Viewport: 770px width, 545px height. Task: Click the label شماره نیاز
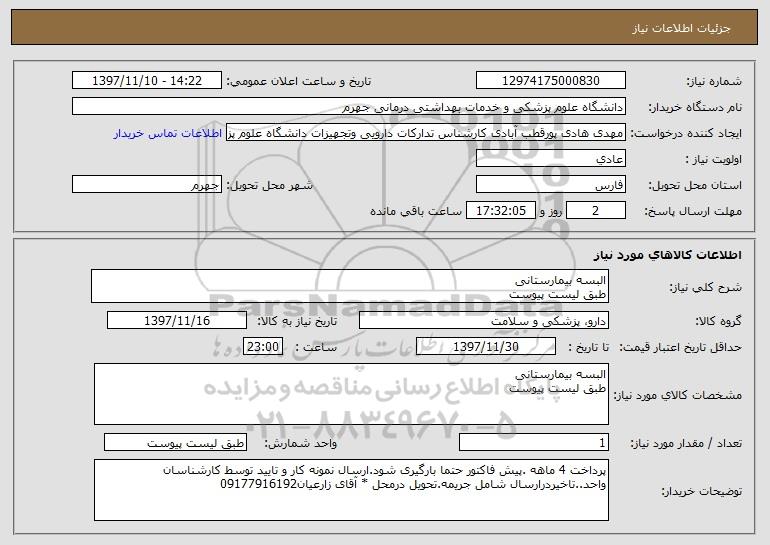(714, 82)
